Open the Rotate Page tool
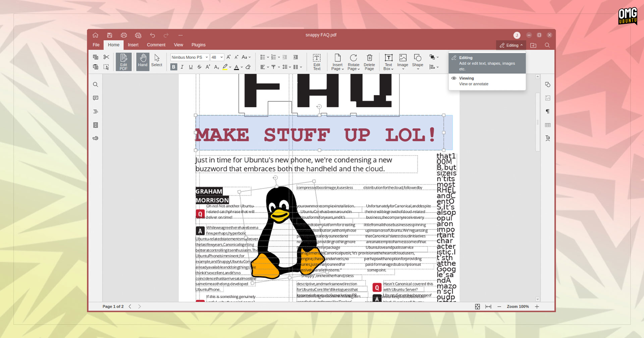This screenshot has width=644, height=338. [354, 62]
